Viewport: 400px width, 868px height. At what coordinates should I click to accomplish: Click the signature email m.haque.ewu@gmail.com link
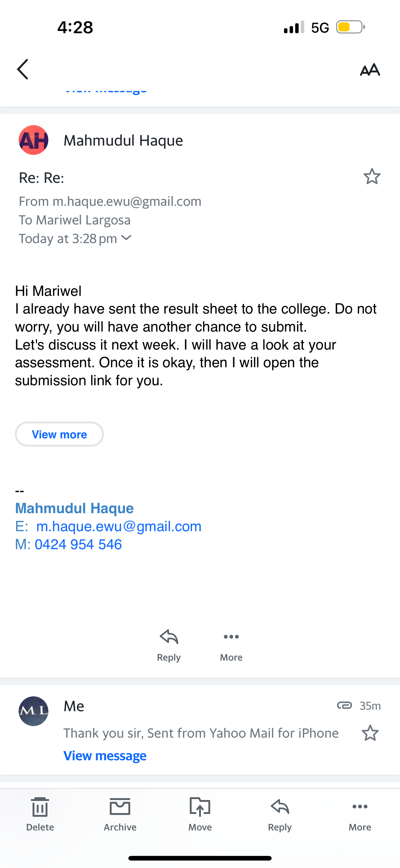(119, 526)
